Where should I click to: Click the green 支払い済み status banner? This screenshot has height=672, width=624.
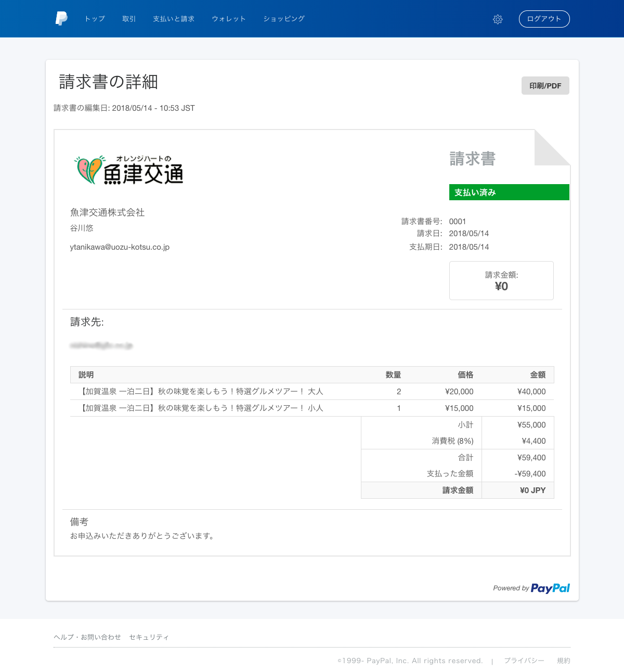(x=509, y=192)
